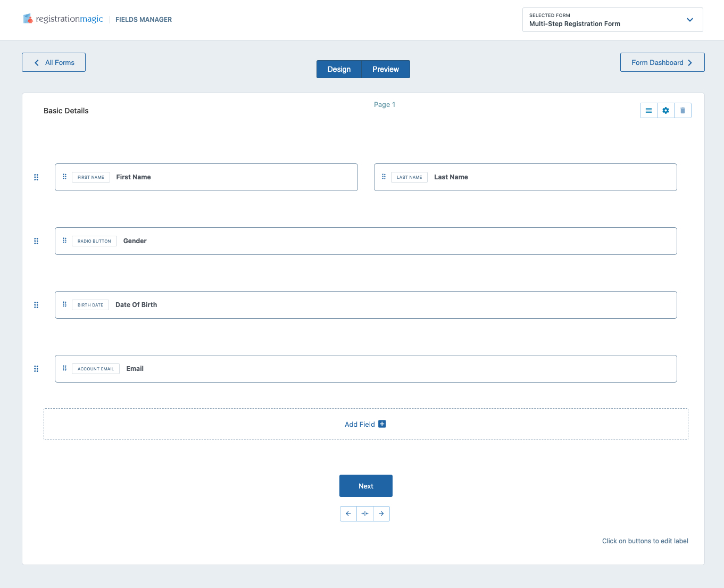This screenshot has height=588, width=724.
Task: Click the Next button
Action: (x=365, y=485)
